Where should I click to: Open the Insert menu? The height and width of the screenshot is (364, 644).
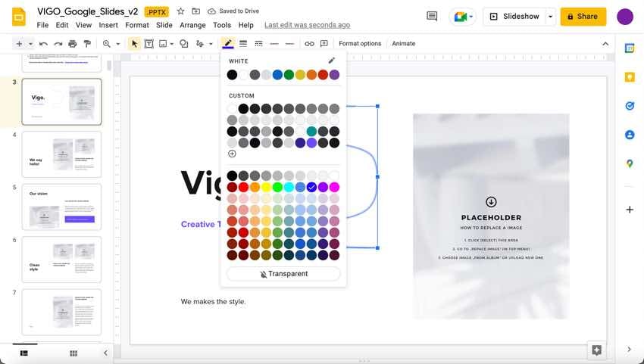click(x=108, y=25)
